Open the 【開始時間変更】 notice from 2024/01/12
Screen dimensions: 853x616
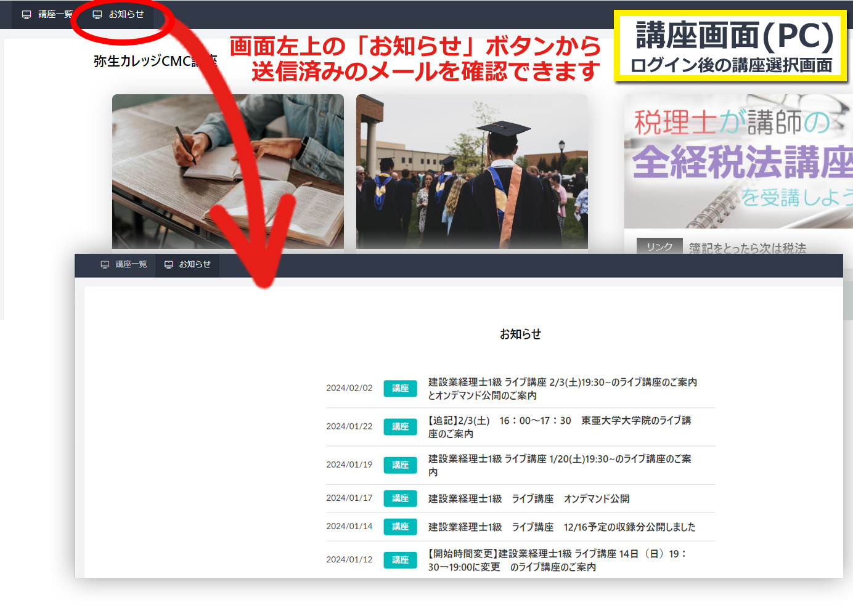point(557,560)
